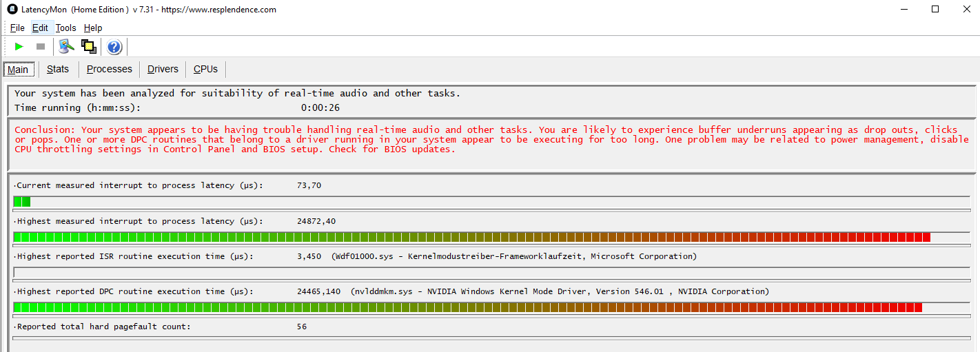Click the current interrupt latency progress bar

[492, 202]
